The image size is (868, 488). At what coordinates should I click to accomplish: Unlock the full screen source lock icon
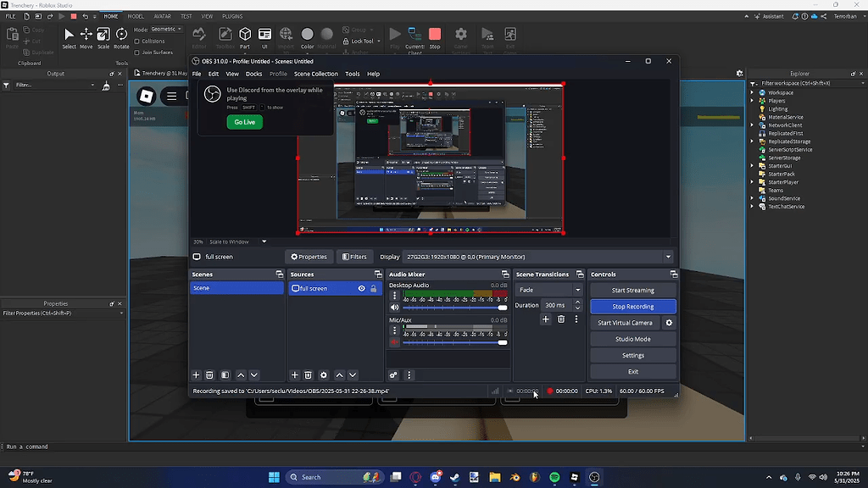(374, 288)
